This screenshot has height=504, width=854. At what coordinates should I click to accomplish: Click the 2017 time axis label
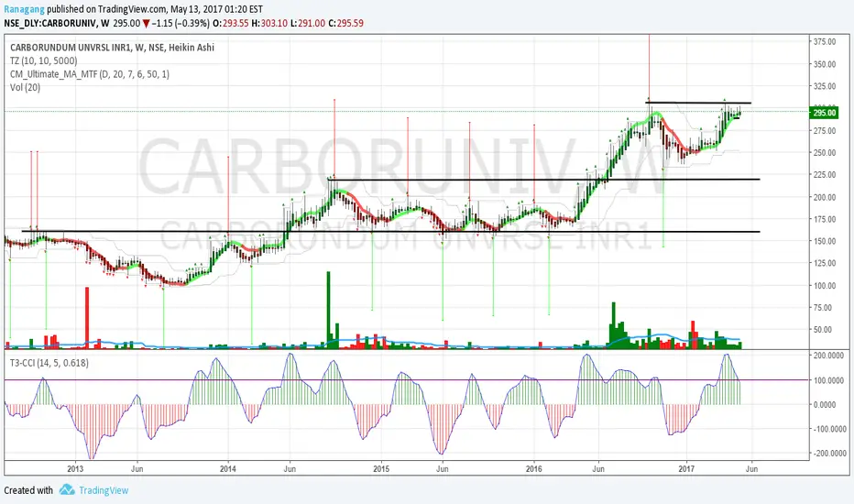687,468
